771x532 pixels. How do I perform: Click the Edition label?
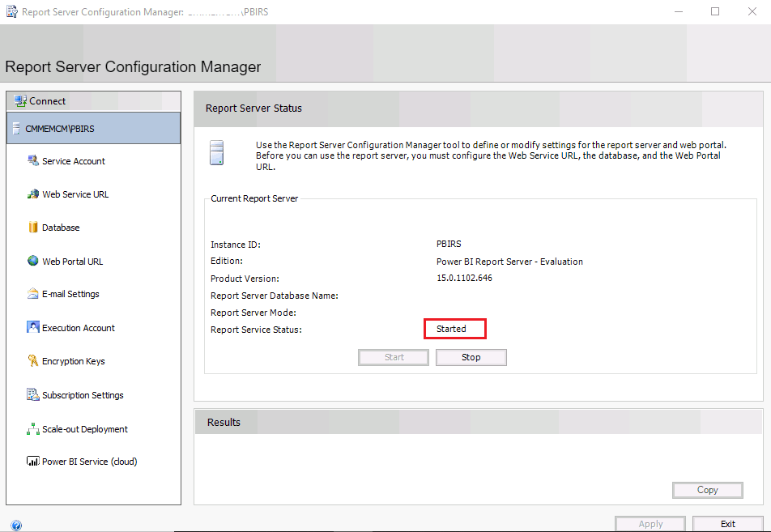(x=227, y=261)
